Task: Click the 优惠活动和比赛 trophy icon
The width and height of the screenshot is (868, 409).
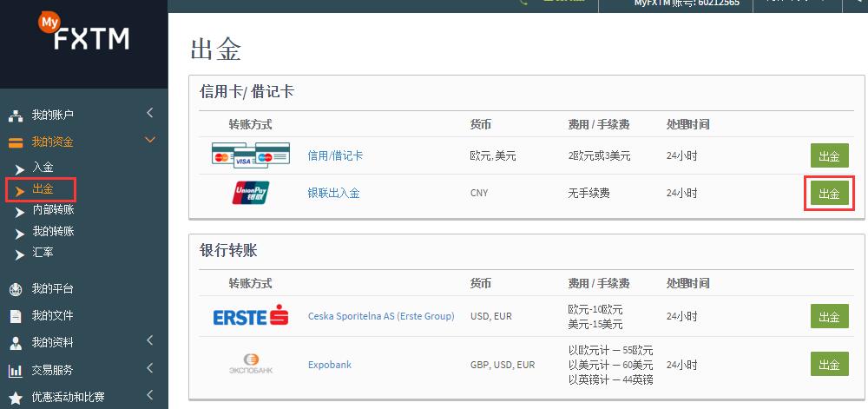Action: [15, 398]
